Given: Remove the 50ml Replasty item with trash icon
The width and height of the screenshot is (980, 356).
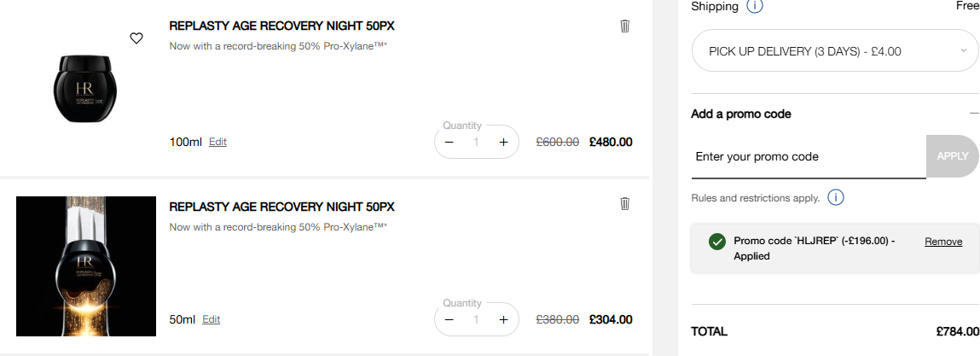Looking at the screenshot, I should (624, 203).
